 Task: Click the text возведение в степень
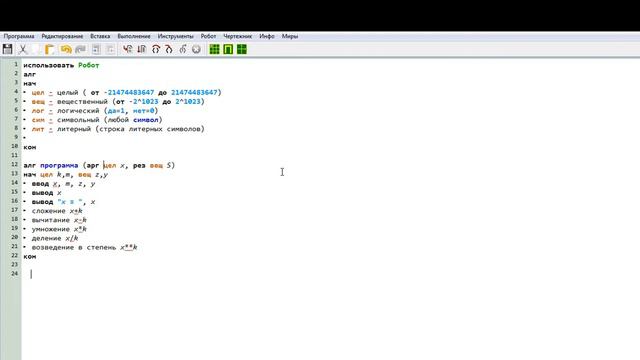74,247
